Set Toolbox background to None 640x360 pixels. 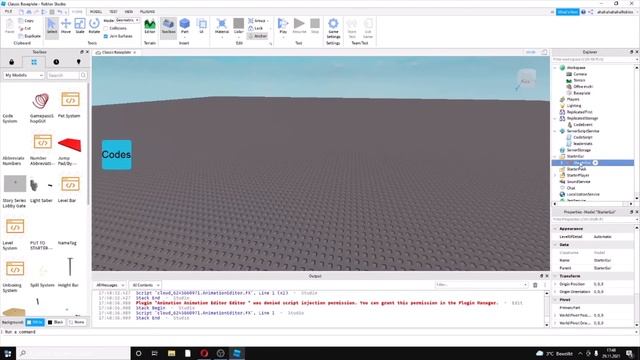(x=77, y=322)
